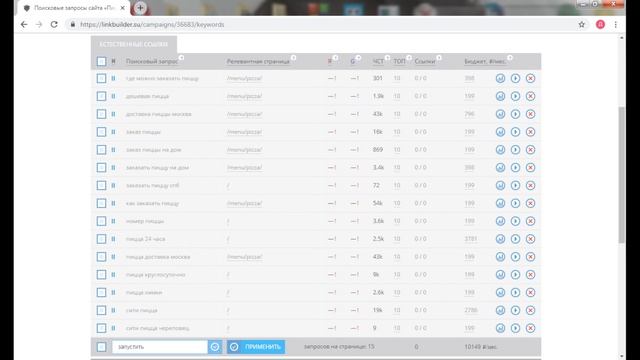Viewport: 640px width, 360px height.
Task: Click the blue return-arrow icon in the 'заказать пиццу на дом' row
Action: (500, 168)
